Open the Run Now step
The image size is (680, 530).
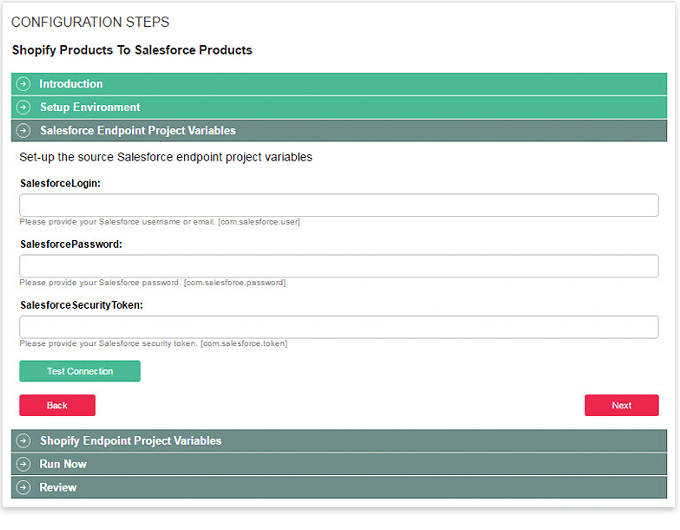pyautogui.click(x=339, y=464)
